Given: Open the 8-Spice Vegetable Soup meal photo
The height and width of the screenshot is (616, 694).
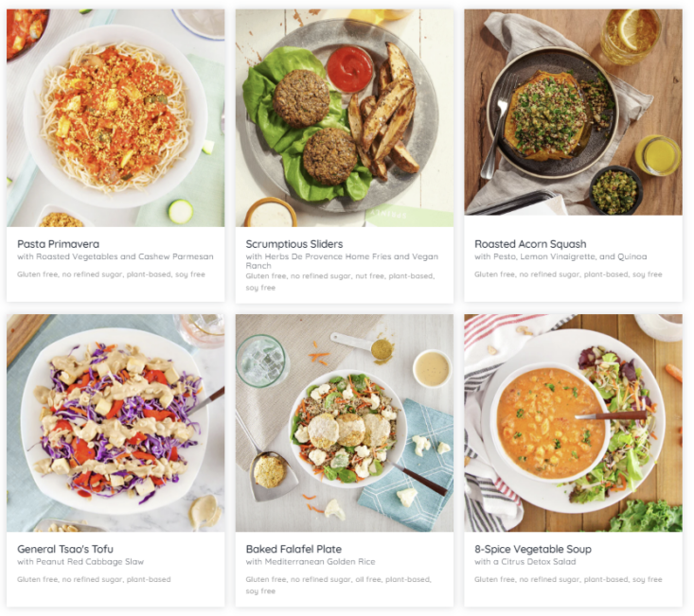Looking at the screenshot, I should [573, 423].
